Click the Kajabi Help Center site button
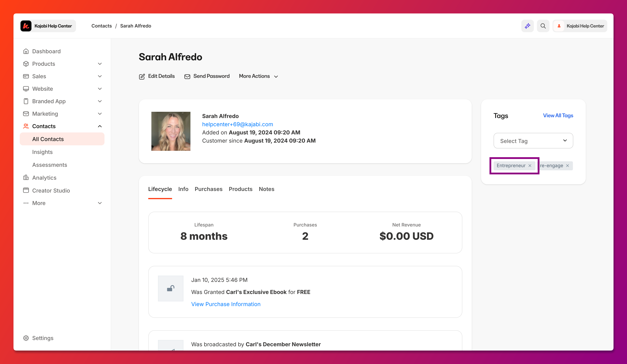This screenshot has height=364, width=627. click(48, 26)
